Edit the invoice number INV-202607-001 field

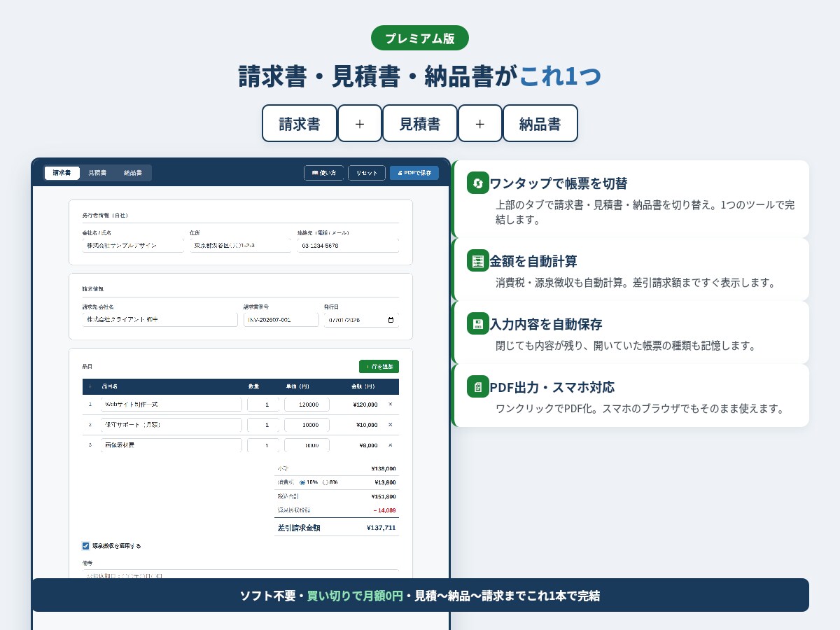281,319
